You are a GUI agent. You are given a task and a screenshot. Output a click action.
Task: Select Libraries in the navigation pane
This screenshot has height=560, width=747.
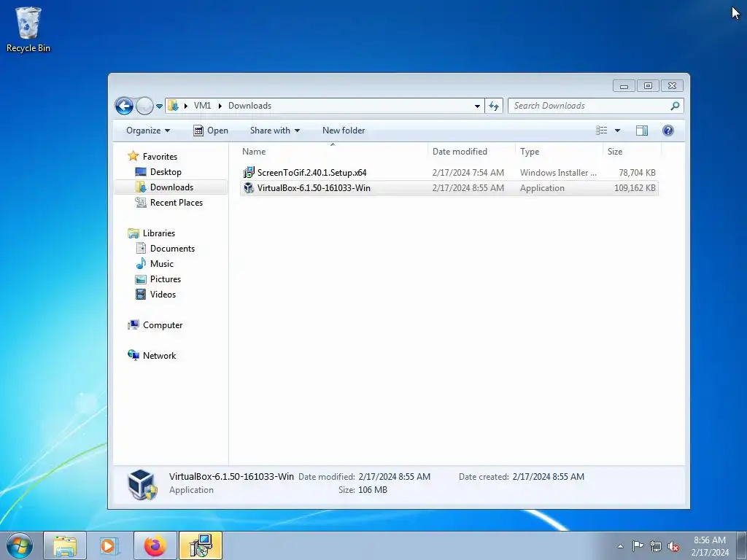[x=158, y=233]
